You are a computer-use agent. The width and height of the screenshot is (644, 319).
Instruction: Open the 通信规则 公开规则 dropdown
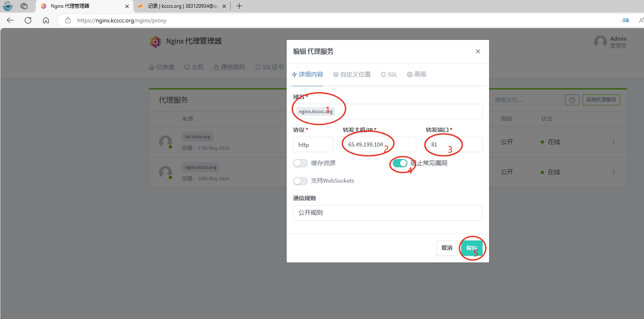tap(388, 213)
